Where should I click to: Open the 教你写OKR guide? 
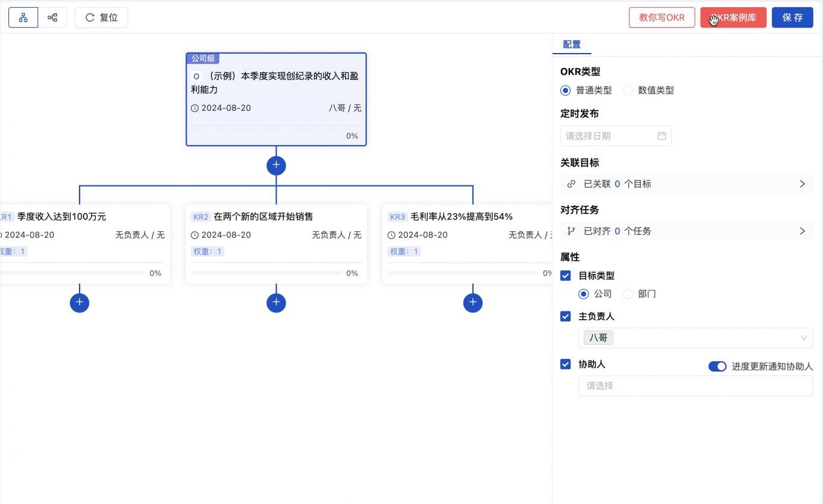click(x=662, y=17)
